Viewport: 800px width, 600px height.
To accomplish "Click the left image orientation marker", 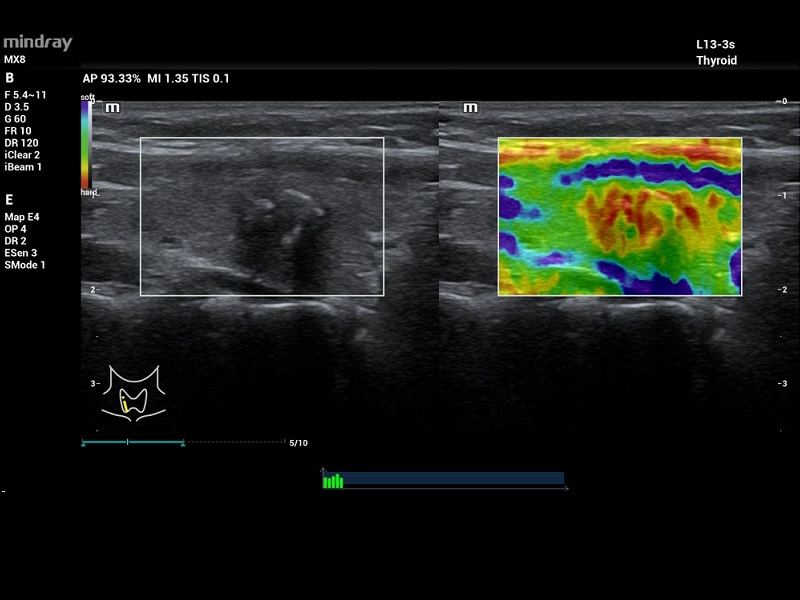I will click(x=113, y=108).
